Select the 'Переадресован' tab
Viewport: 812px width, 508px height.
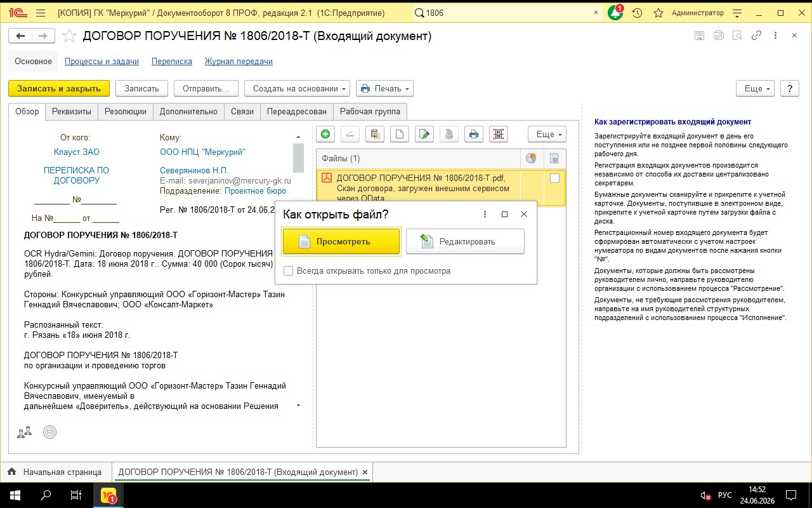pos(297,112)
